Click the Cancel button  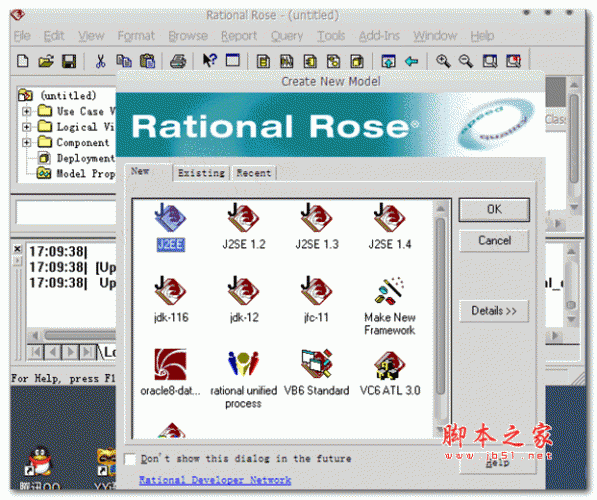tap(494, 241)
